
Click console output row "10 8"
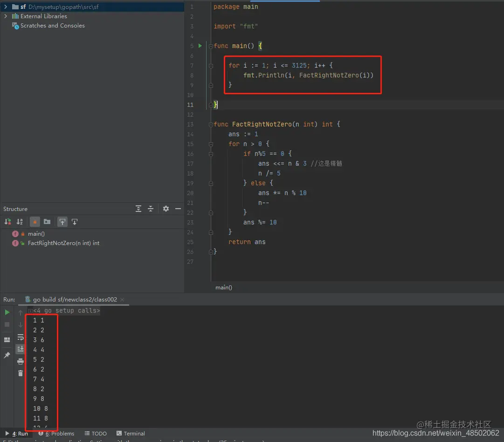coord(41,408)
